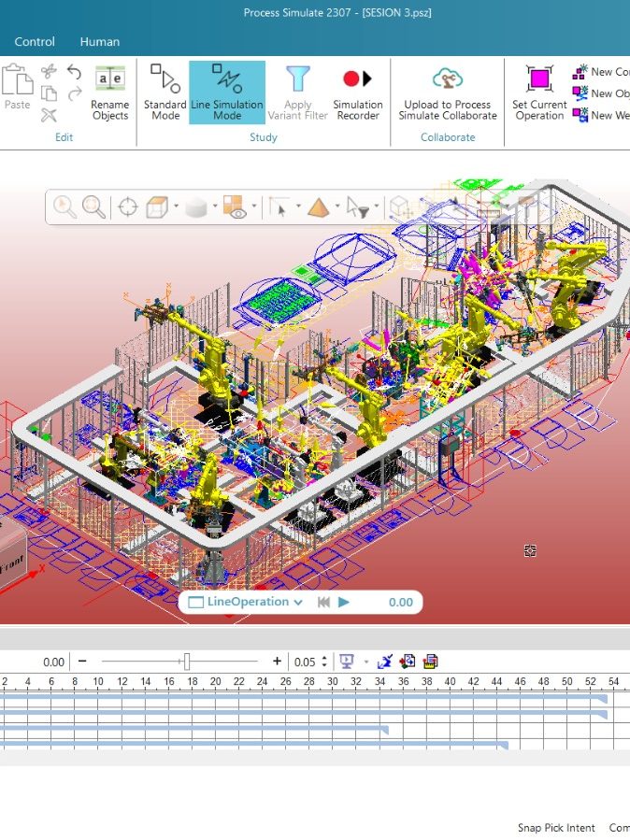Click the 0.05 time interval stepper
The image size is (630, 840).
click(324, 662)
